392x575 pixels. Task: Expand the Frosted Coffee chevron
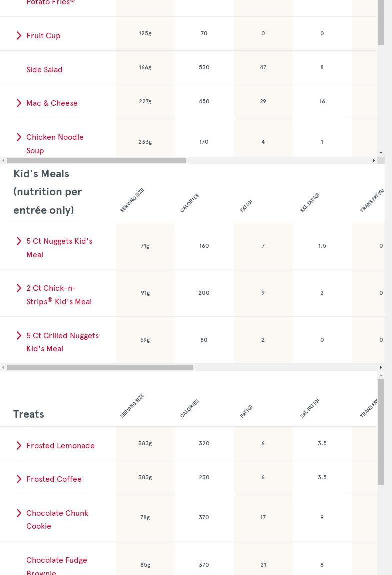(19, 479)
